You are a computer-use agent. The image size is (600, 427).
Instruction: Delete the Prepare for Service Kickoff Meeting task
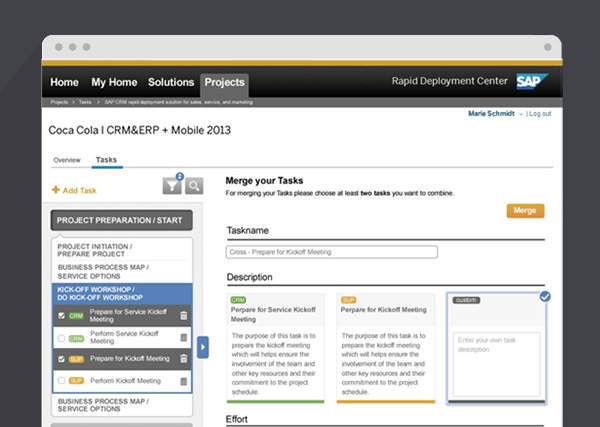pyautogui.click(x=184, y=316)
